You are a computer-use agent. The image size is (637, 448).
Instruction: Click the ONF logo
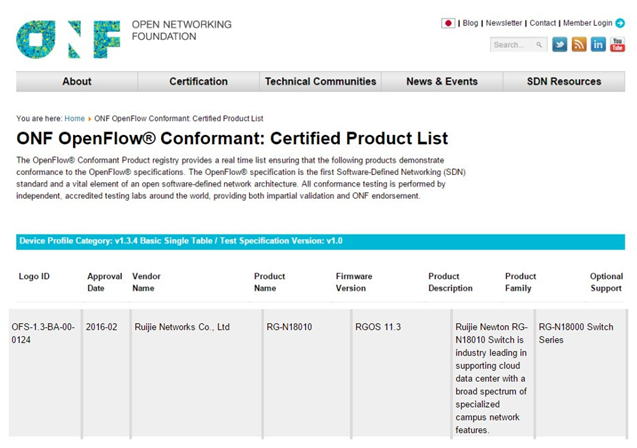click(68, 39)
